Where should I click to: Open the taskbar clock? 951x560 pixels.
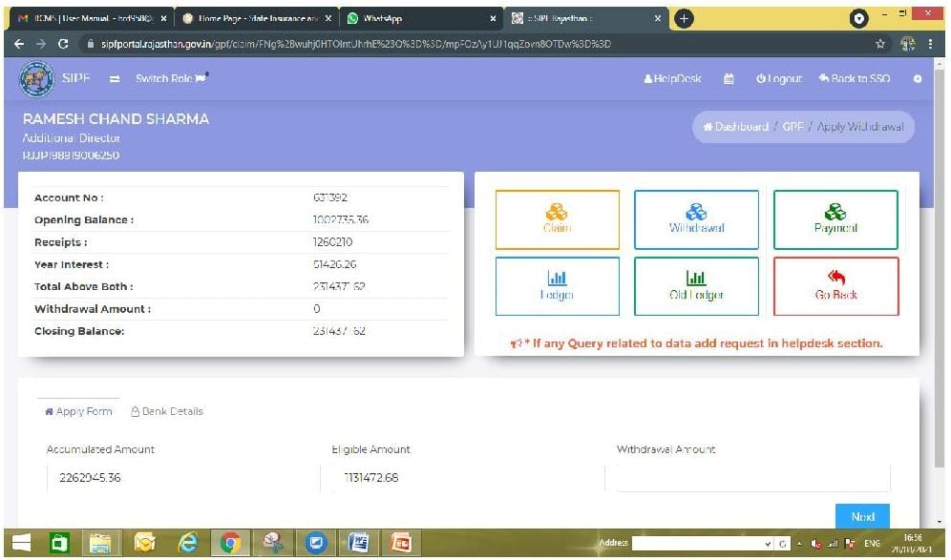coord(912,543)
